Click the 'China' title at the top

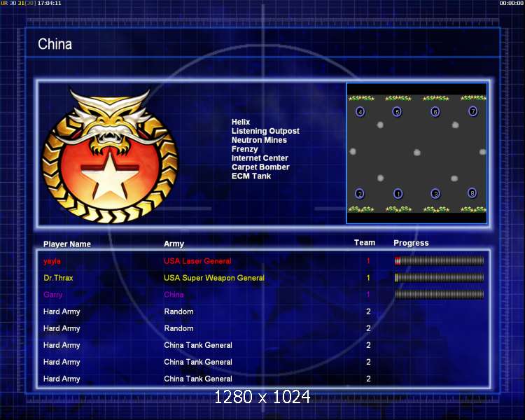pos(55,44)
